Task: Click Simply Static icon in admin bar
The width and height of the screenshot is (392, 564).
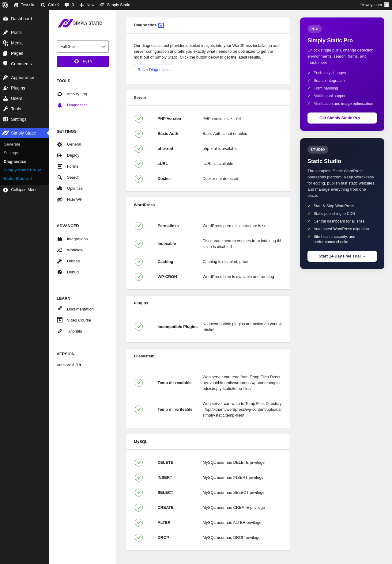Action: pos(102,5)
